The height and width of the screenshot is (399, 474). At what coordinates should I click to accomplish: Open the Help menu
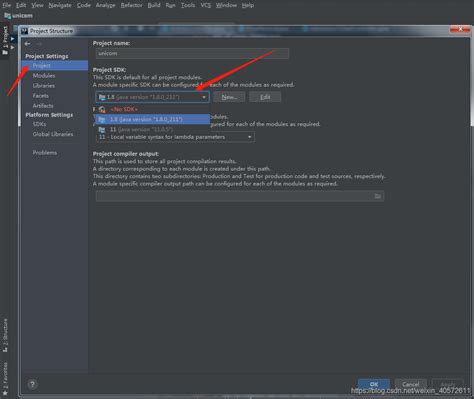(x=248, y=5)
